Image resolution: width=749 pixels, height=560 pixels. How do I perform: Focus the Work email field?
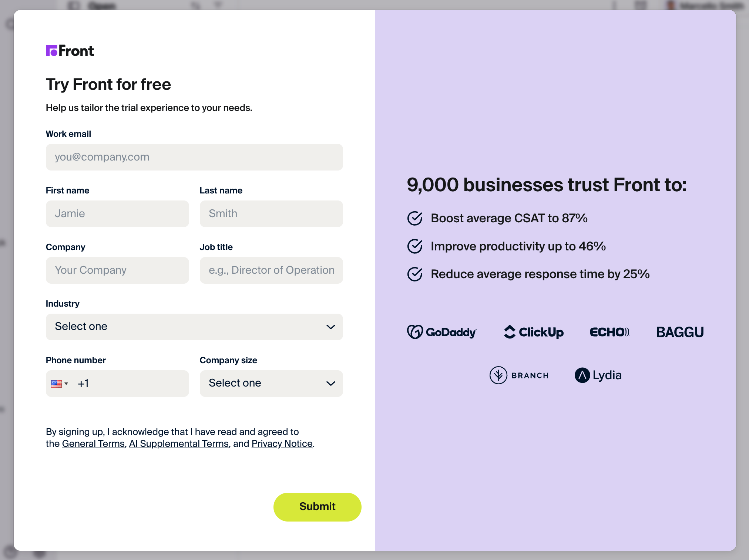click(x=194, y=157)
